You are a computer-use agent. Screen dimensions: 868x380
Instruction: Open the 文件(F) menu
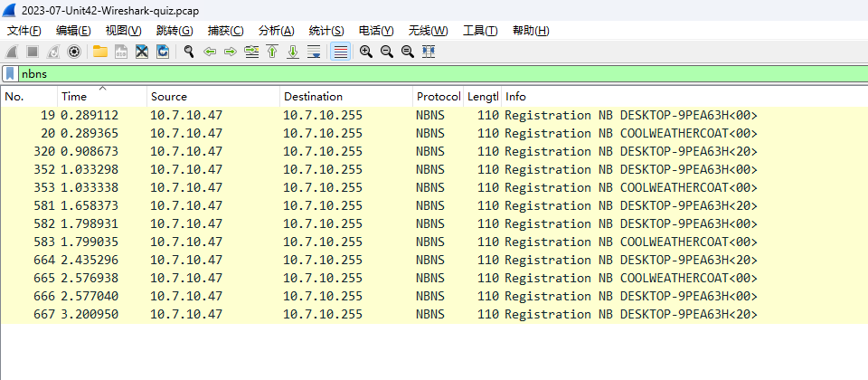pyautogui.click(x=24, y=31)
